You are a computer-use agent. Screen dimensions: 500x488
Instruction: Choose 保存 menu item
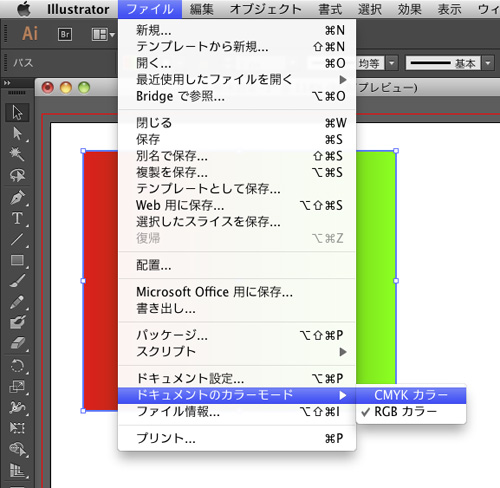click(x=237, y=139)
